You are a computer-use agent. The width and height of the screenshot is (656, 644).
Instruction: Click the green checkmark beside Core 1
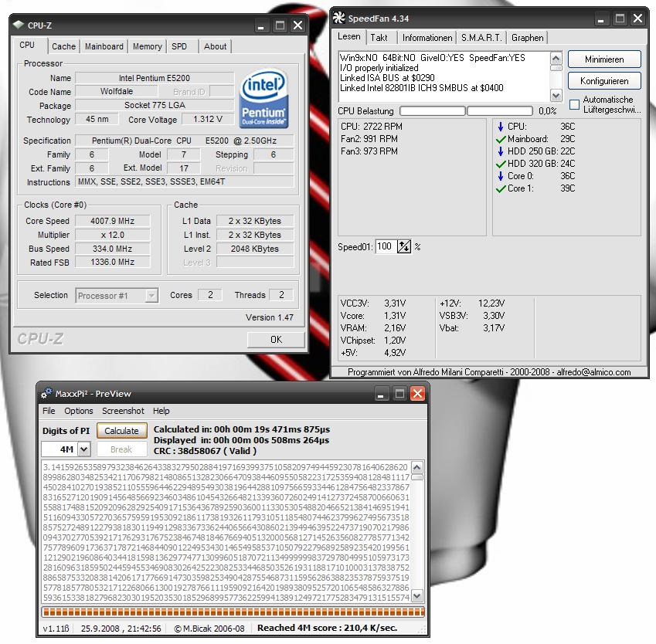pyautogui.click(x=501, y=188)
